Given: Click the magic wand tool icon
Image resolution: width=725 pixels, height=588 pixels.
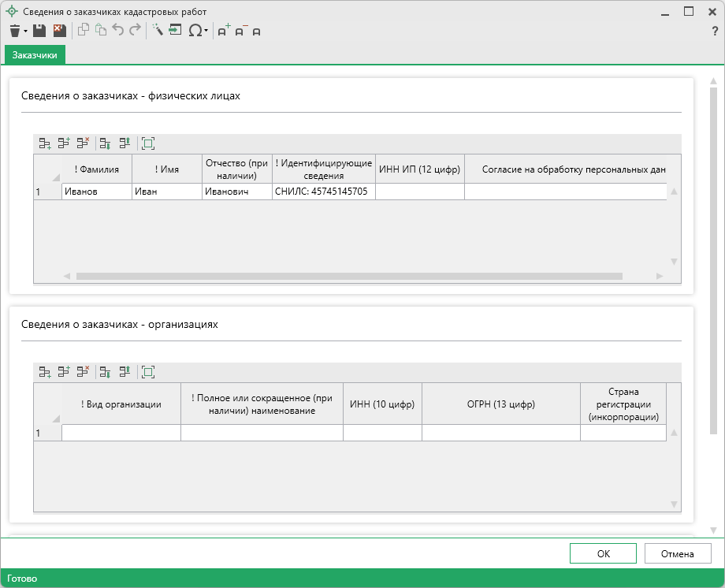Looking at the screenshot, I should 156,31.
